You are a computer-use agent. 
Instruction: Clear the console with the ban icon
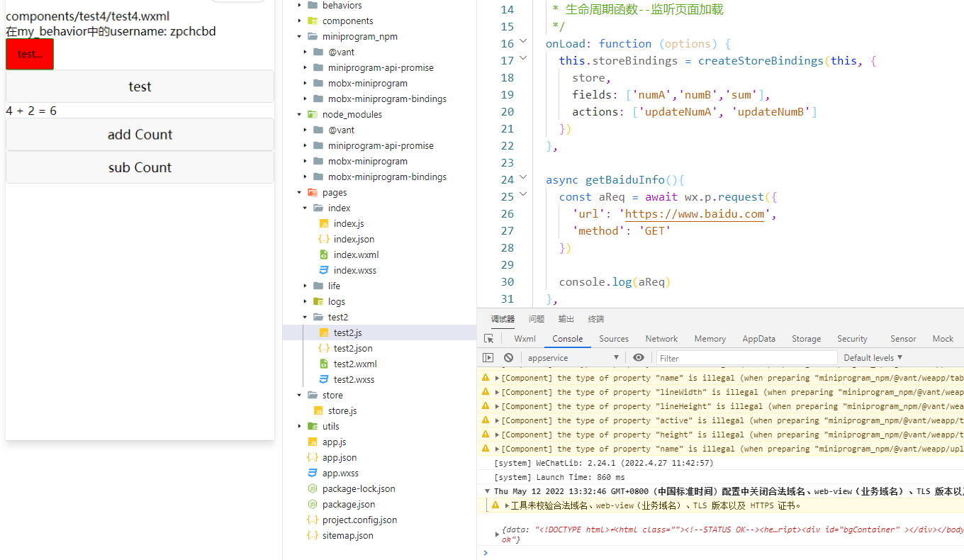[x=508, y=358]
